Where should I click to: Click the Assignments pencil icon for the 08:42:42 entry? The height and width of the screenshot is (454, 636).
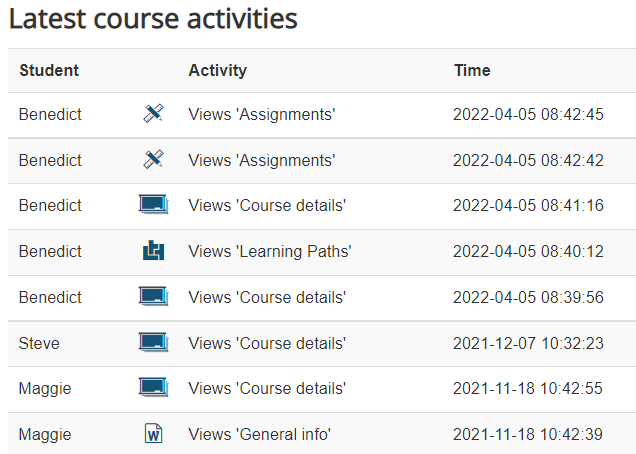(x=153, y=160)
